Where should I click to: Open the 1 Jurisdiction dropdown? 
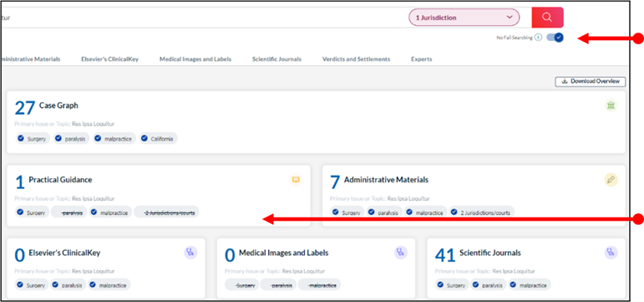tap(464, 18)
